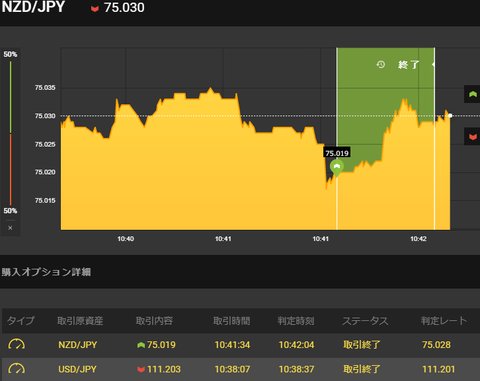
Task: Click the 判定レート column header
Action: coord(444,321)
